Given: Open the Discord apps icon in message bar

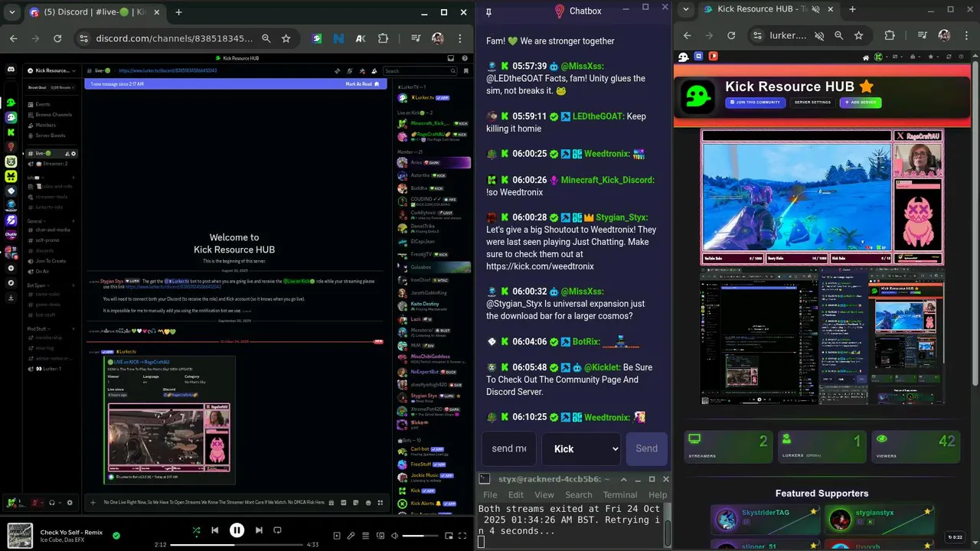Looking at the screenshot, I should click(x=381, y=503).
